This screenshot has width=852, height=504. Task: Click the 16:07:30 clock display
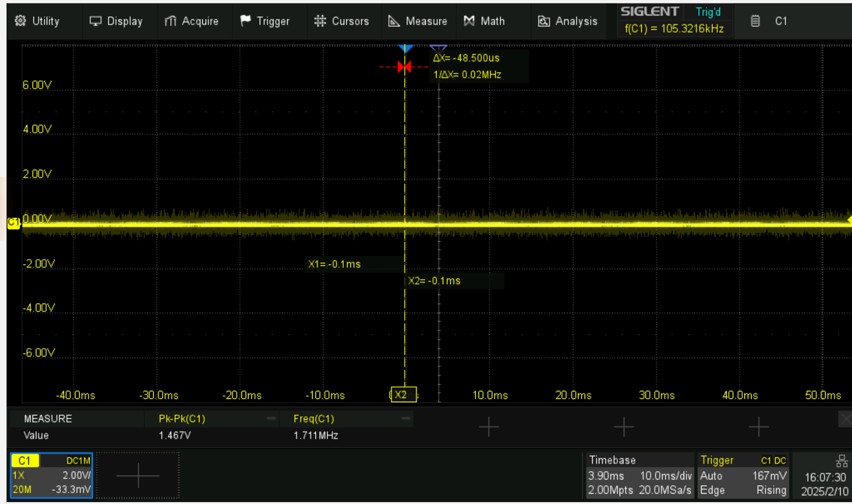[x=825, y=477]
